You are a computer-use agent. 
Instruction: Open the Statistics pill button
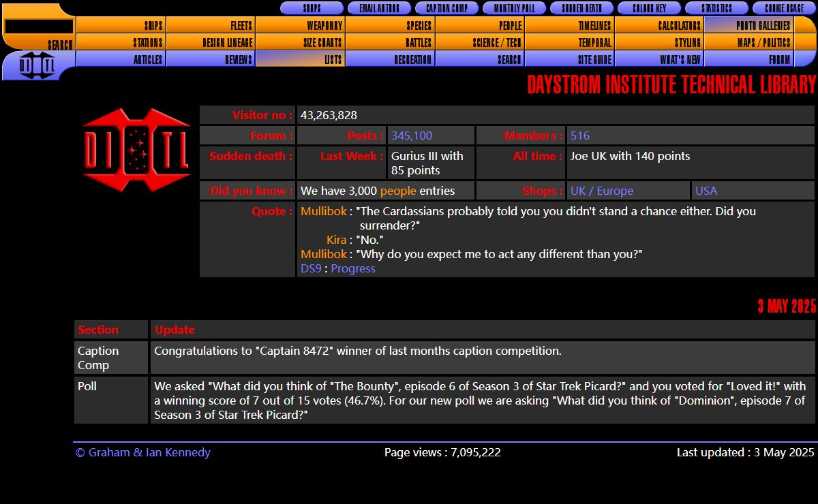[716, 8]
